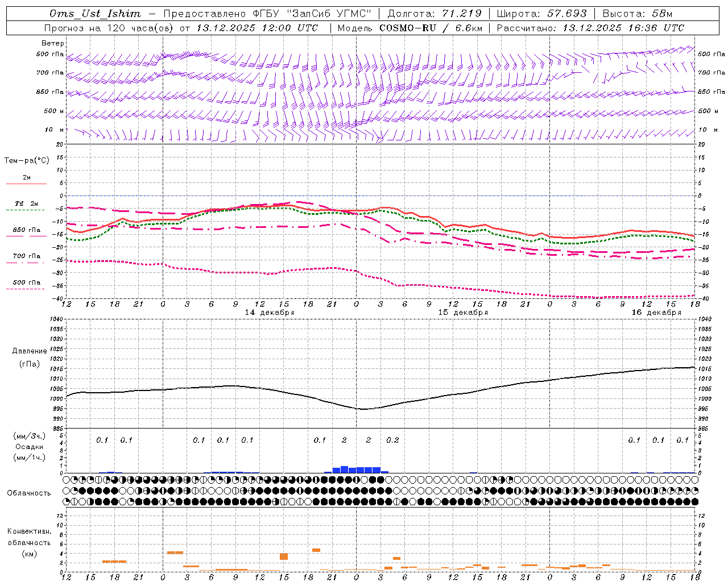
Task: Click the left 500 м wind level label
Action: click(x=54, y=111)
